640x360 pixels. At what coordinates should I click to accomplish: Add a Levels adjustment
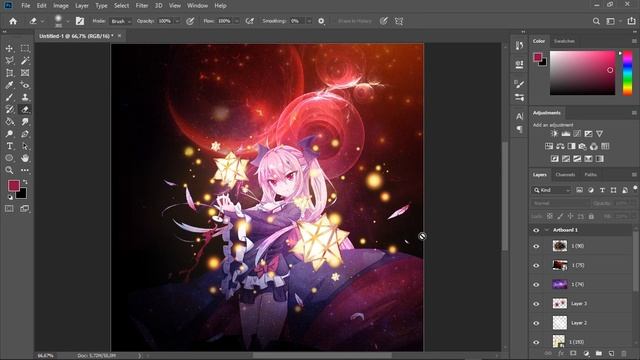coord(565,133)
